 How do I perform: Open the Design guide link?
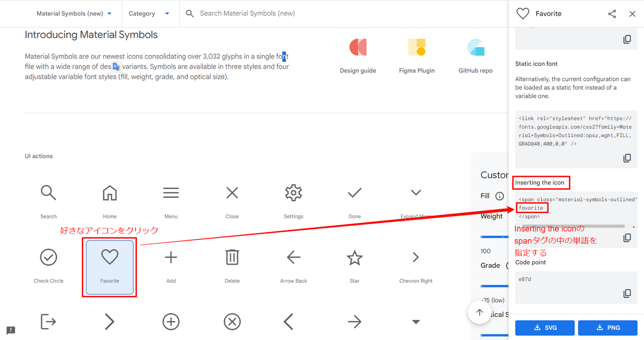click(x=358, y=56)
